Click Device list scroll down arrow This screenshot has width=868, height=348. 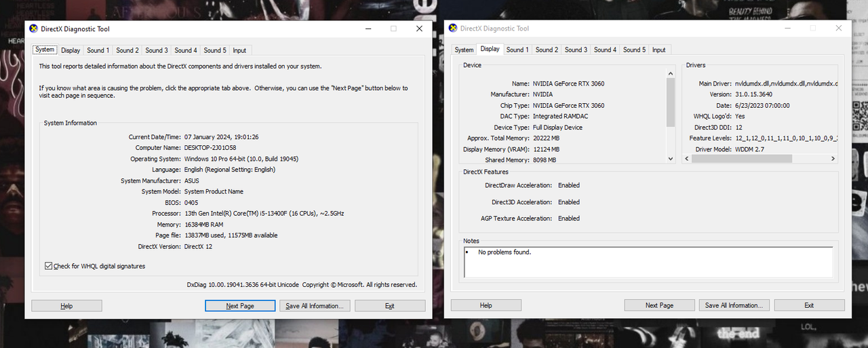pyautogui.click(x=671, y=159)
